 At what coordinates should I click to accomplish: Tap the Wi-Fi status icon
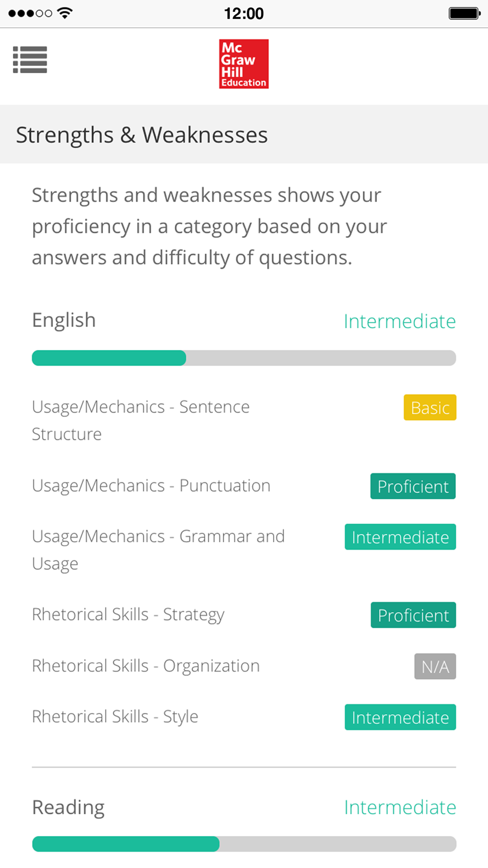point(64,13)
